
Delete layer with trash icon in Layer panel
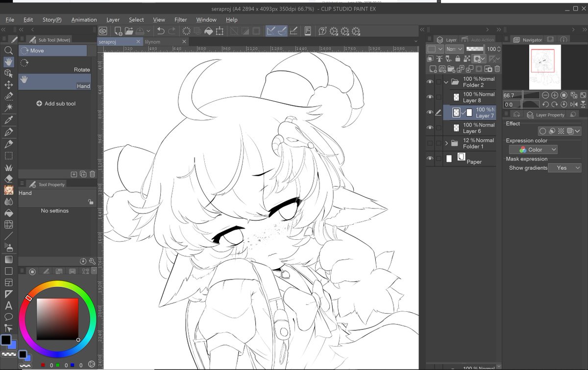[497, 69]
